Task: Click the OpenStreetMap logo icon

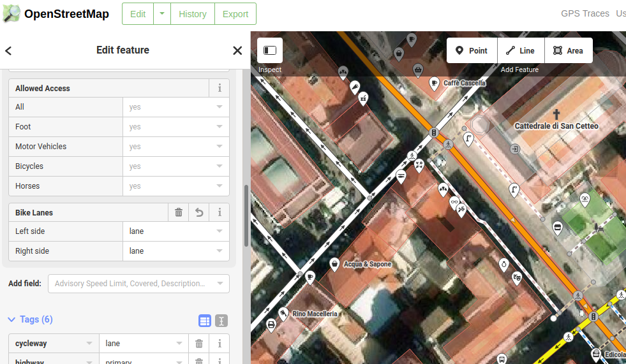Action: [x=11, y=13]
